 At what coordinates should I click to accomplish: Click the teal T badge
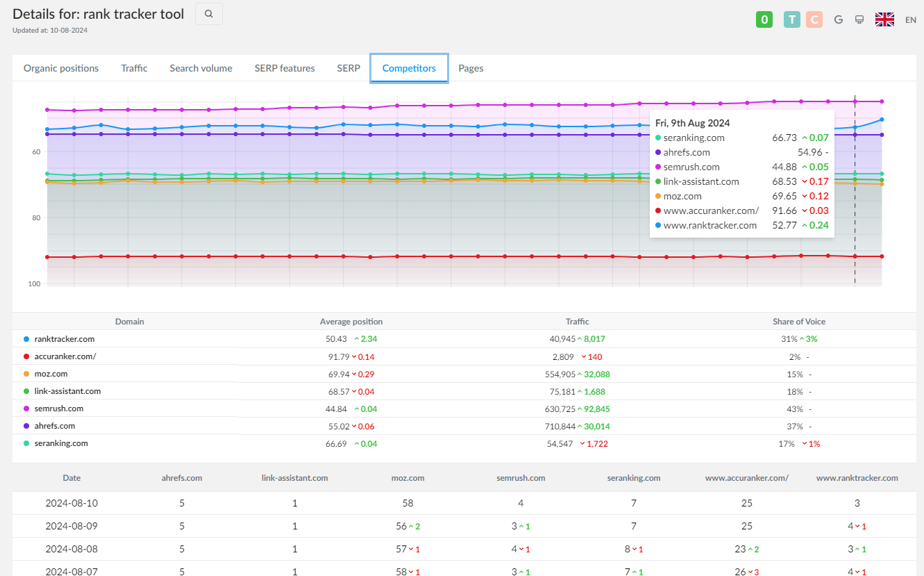point(792,19)
